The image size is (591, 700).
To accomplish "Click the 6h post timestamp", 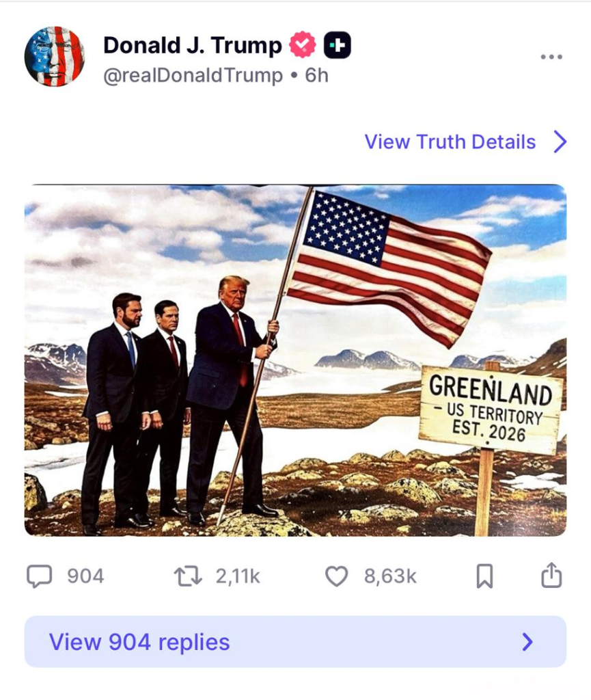I will [317, 75].
